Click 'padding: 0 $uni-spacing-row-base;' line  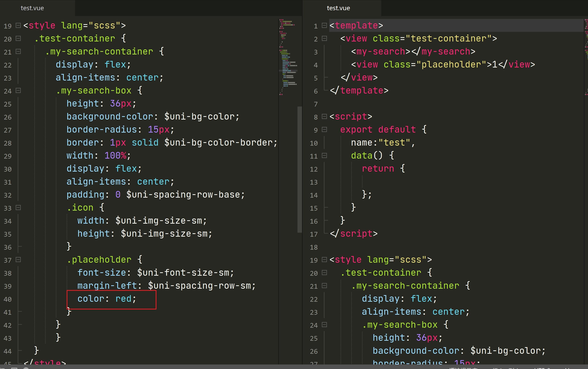pyautogui.click(x=155, y=195)
